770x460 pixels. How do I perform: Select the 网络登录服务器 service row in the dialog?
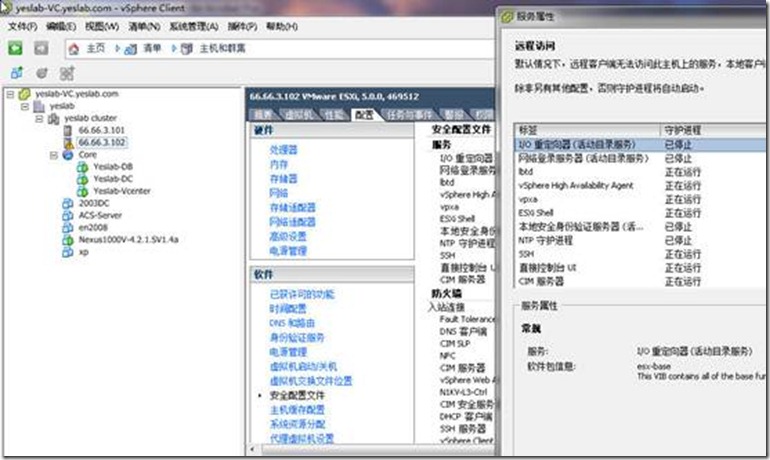(640, 159)
